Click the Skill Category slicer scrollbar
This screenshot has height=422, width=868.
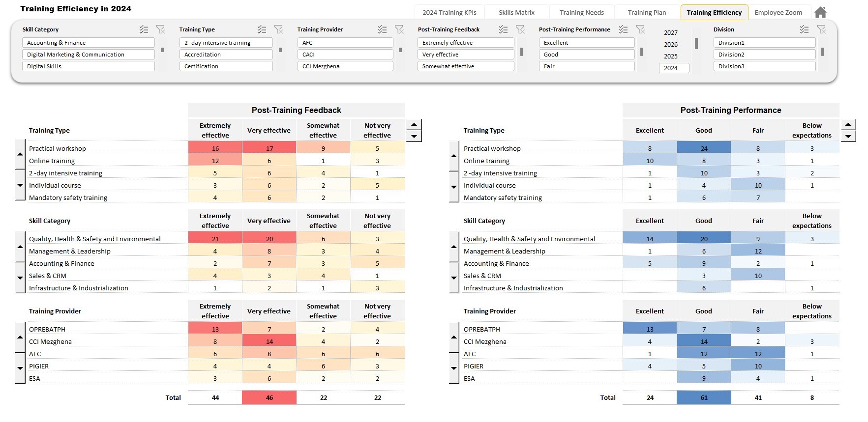162,50
